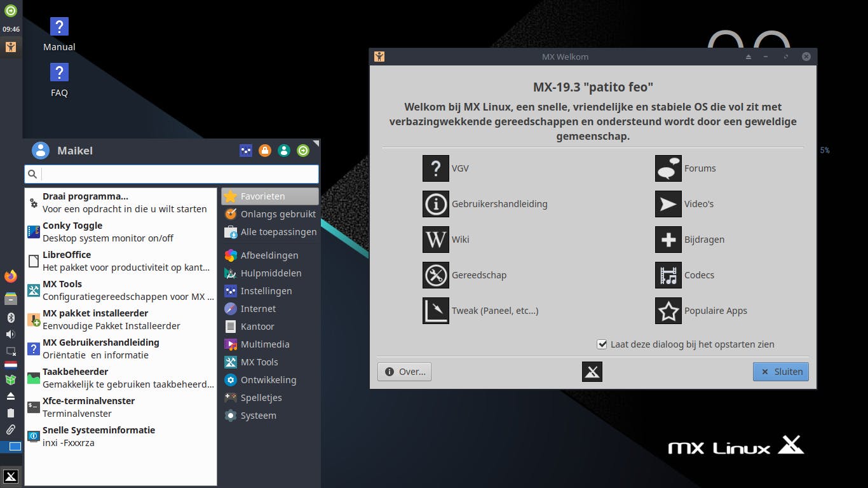868x488 pixels.
Task: Uncheck 'Laat deze dialoog bij het opstarten zien'
Action: click(x=602, y=344)
